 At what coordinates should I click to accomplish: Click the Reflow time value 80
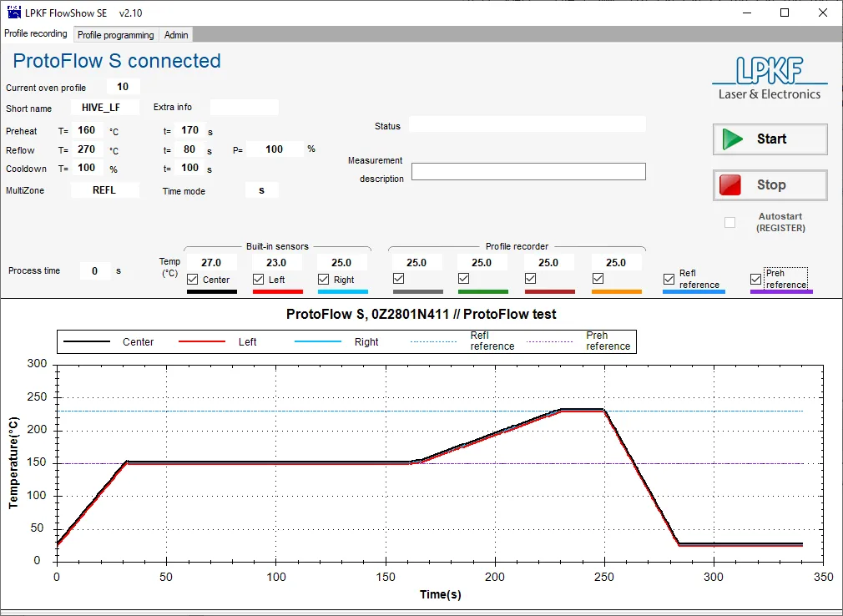pyautogui.click(x=189, y=149)
